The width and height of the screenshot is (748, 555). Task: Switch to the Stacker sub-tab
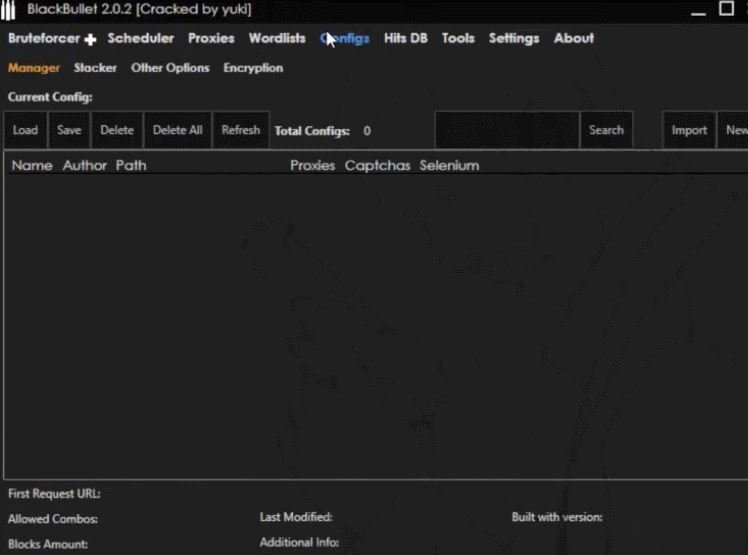[x=95, y=68]
